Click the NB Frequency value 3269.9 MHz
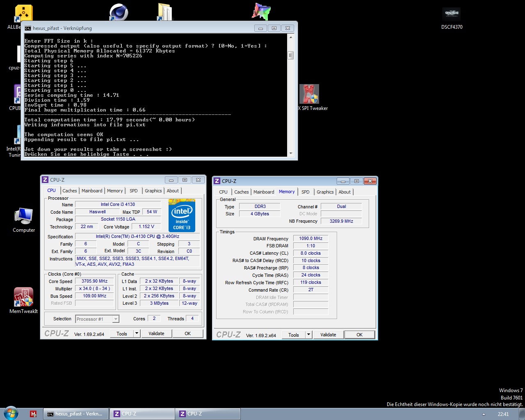The image size is (525, 420). (x=341, y=221)
